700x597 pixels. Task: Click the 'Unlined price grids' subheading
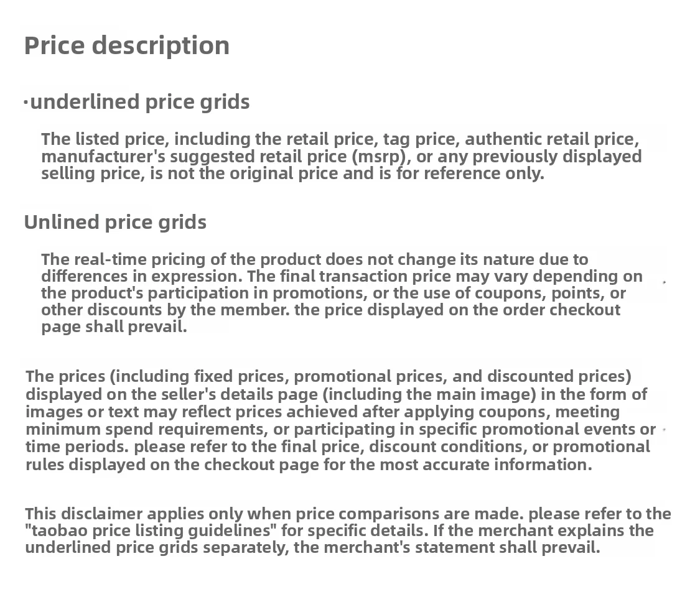115,222
